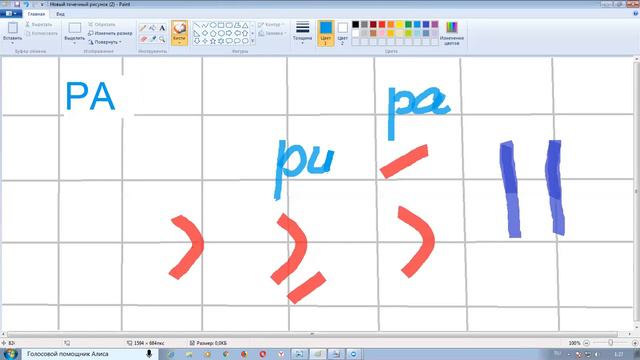
Task: Pick the Right arrow shape
Action: [229, 33]
